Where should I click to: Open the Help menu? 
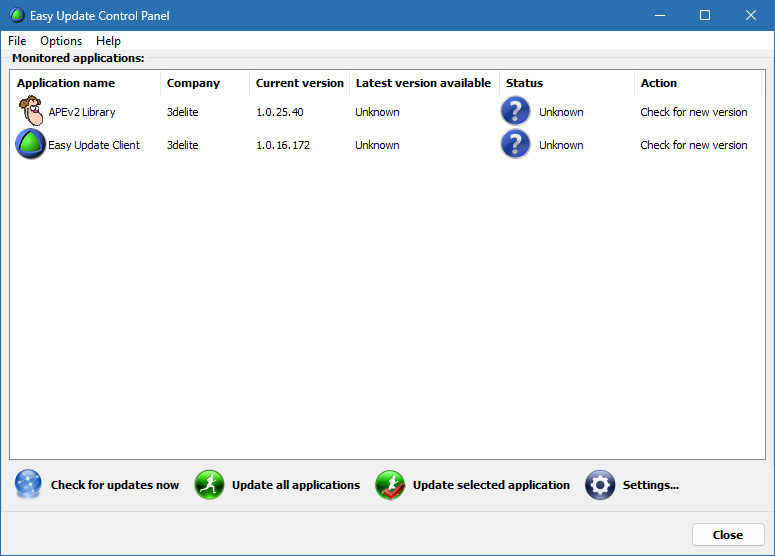click(108, 41)
